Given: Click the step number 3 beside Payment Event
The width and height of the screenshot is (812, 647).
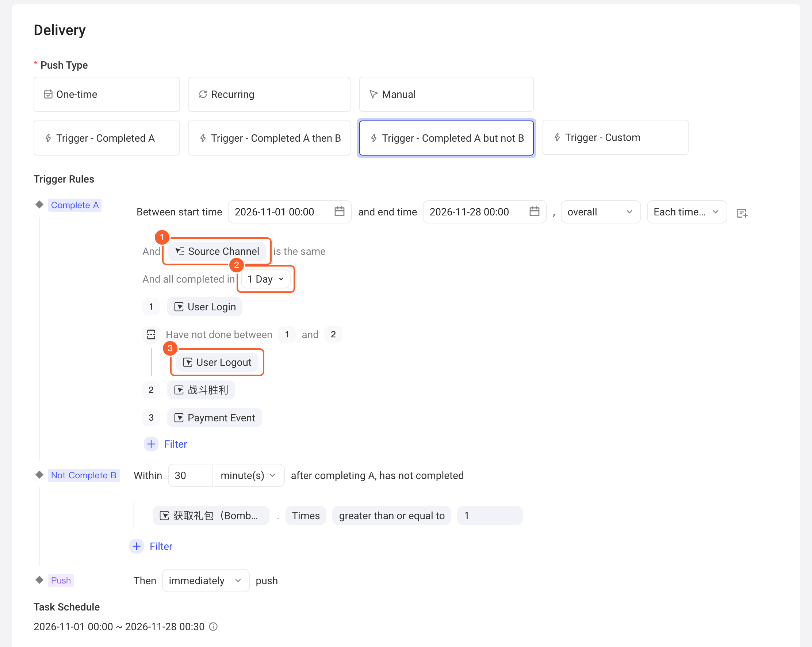Looking at the screenshot, I should 151,417.
